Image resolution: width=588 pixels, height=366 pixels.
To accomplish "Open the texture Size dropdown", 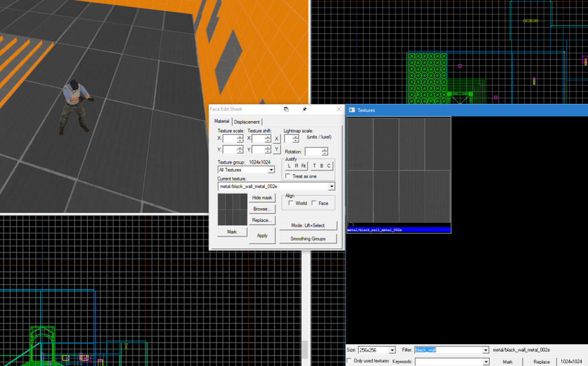I will click(x=392, y=350).
